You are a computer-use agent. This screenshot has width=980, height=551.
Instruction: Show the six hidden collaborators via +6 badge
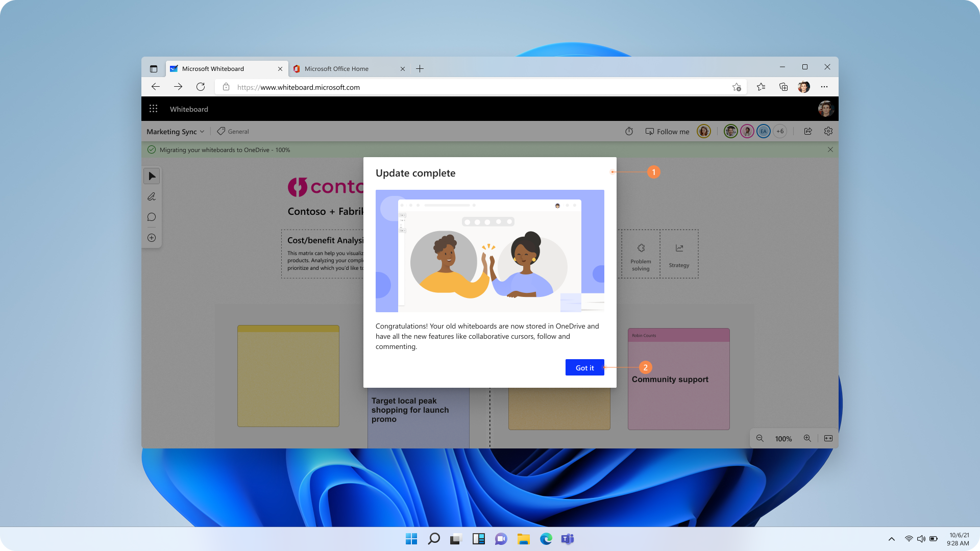click(780, 131)
